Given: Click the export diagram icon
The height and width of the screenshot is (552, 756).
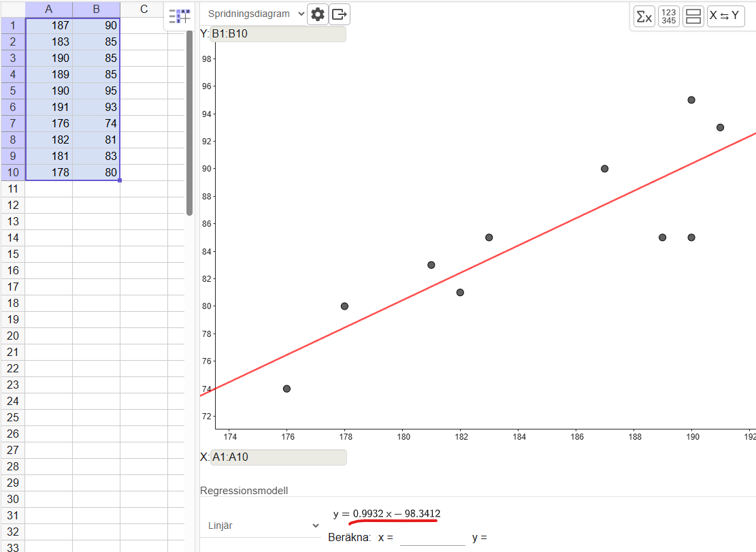Looking at the screenshot, I should [340, 14].
